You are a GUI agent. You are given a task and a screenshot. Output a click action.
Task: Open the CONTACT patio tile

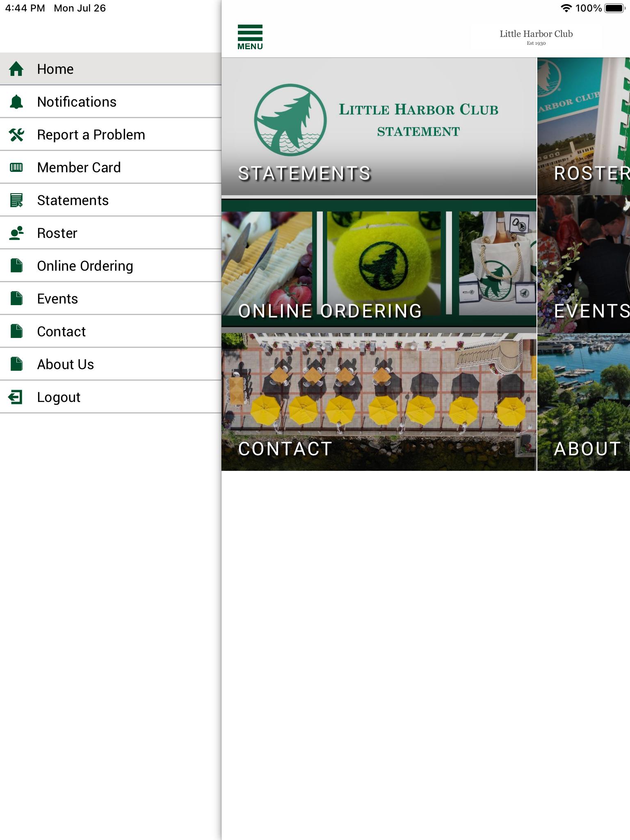coord(379,402)
